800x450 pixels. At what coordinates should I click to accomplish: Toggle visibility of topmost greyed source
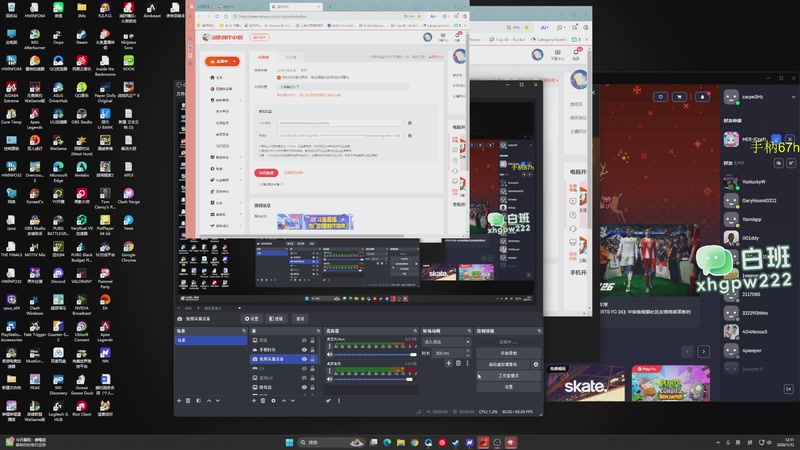click(304, 340)
